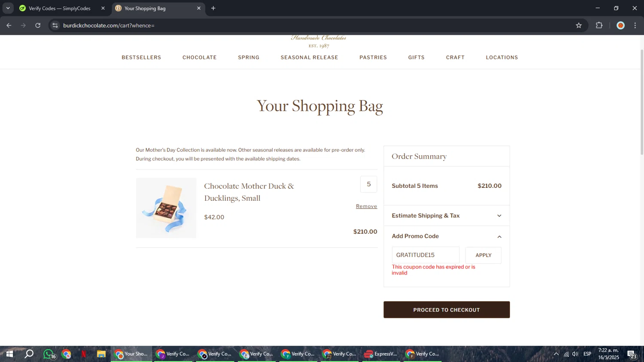Open the Chrome three-dot menu
Image resolution: width=644 pixels, height=362 pixels.
(635, 25)
